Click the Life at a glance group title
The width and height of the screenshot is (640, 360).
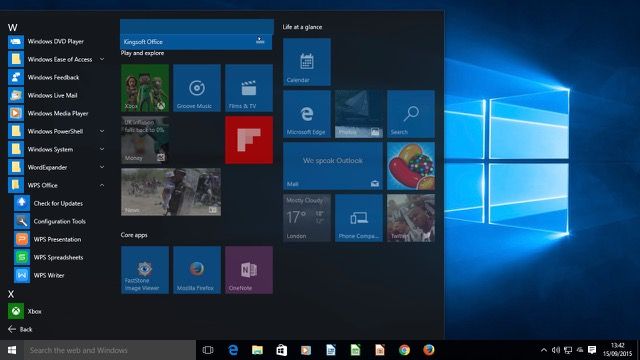[x=302, y=27]
